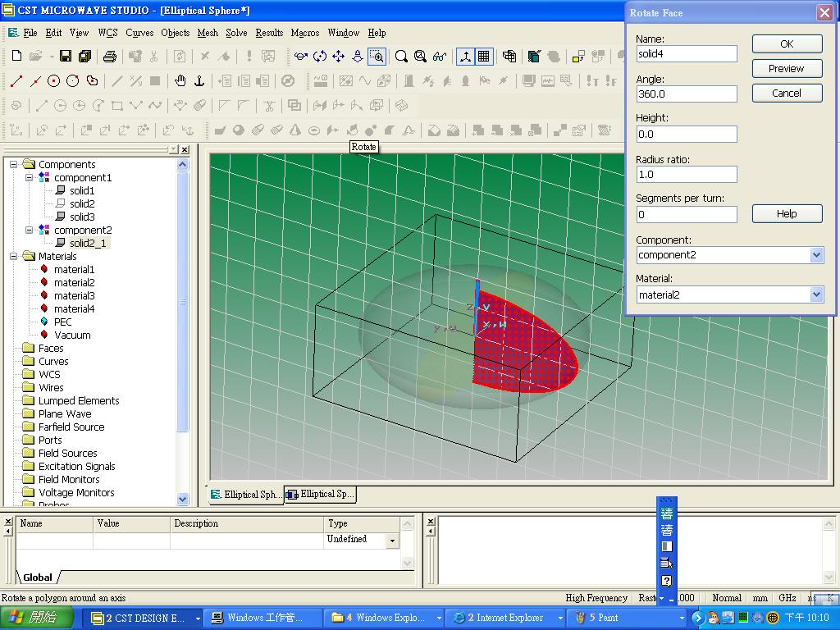
Task: Click the yellow multiple view icon
Action: [578, 56]
